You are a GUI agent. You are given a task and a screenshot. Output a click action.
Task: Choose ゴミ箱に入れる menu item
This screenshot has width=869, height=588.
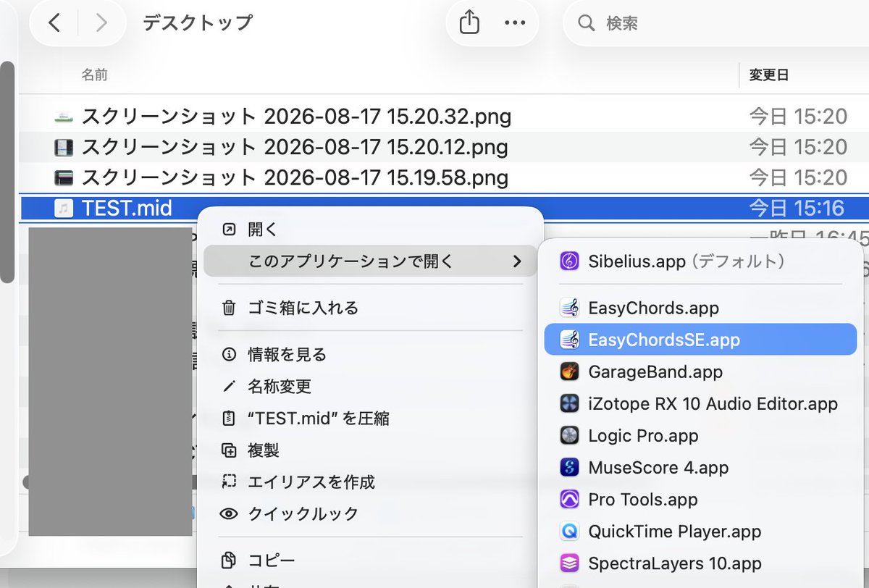point(370,308)
